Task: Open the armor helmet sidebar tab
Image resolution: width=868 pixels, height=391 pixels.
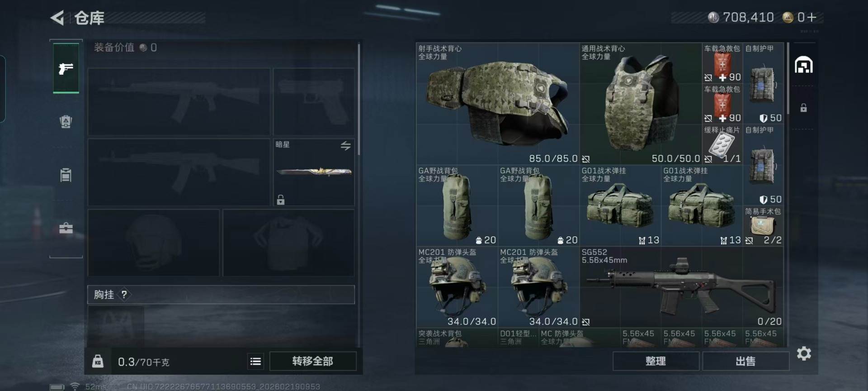Action: [x=66, y=121]
